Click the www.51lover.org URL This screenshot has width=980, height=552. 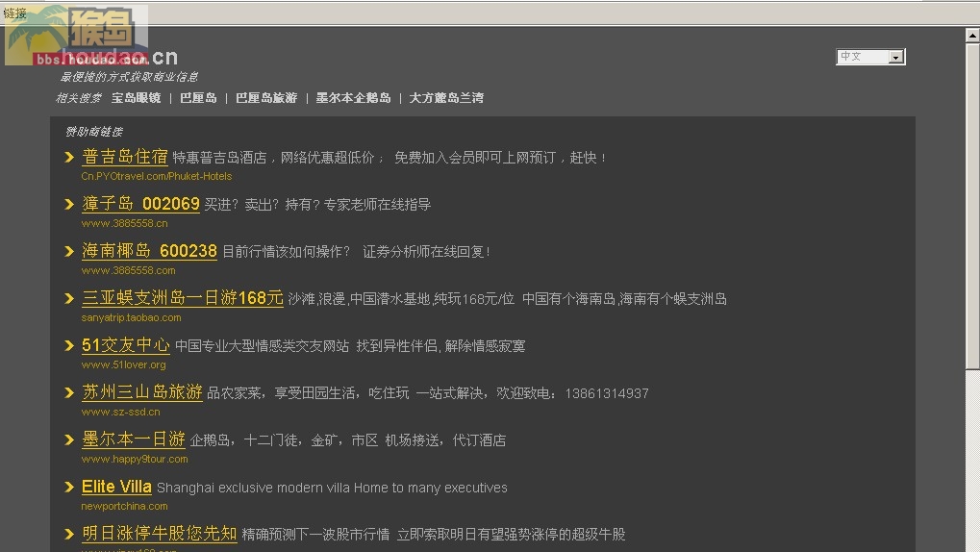click(124, 364)
